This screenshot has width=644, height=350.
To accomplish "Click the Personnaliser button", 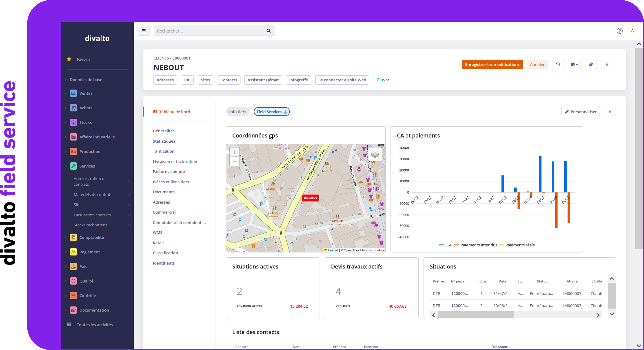I will click(x=580, y=112).
